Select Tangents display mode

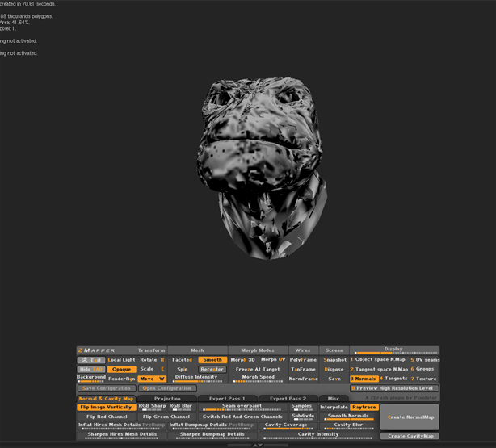coord(394,378)
